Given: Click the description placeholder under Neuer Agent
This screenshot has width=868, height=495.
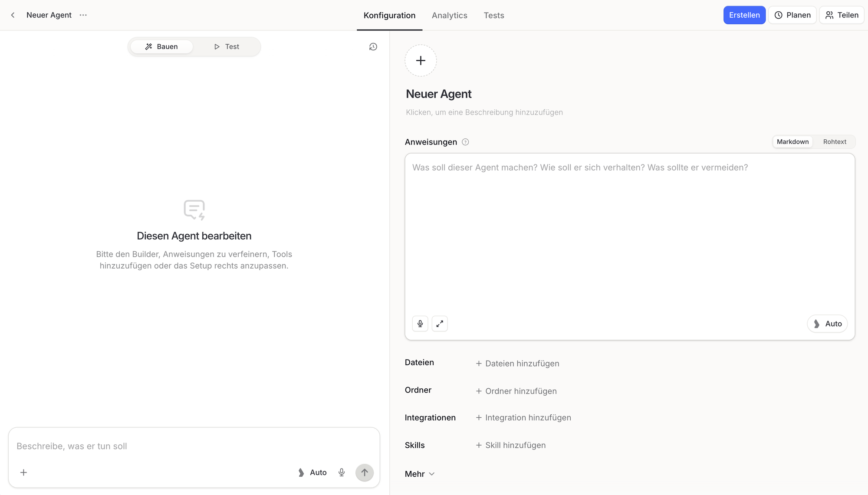Looking at the screenshot, I should [x=484, y=112].
